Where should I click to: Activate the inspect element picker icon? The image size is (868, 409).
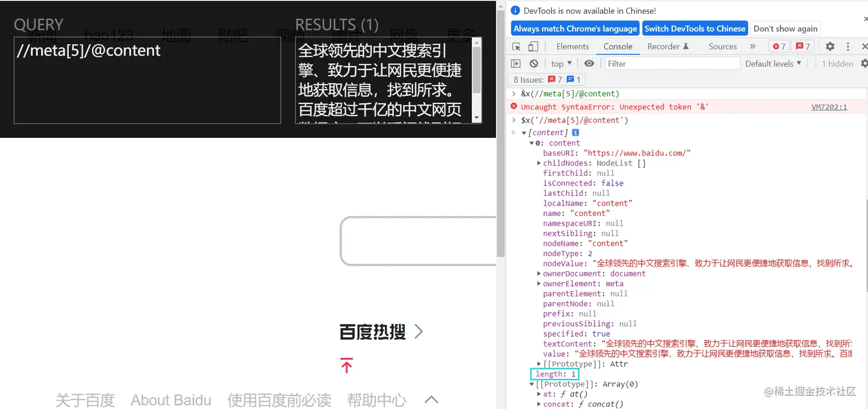click(517, 47)
